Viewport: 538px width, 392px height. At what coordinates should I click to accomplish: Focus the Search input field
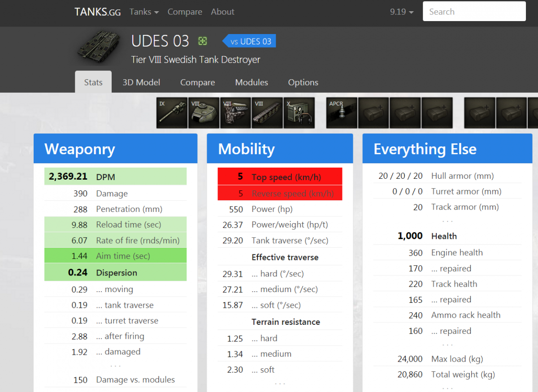[x=474, y=12]
